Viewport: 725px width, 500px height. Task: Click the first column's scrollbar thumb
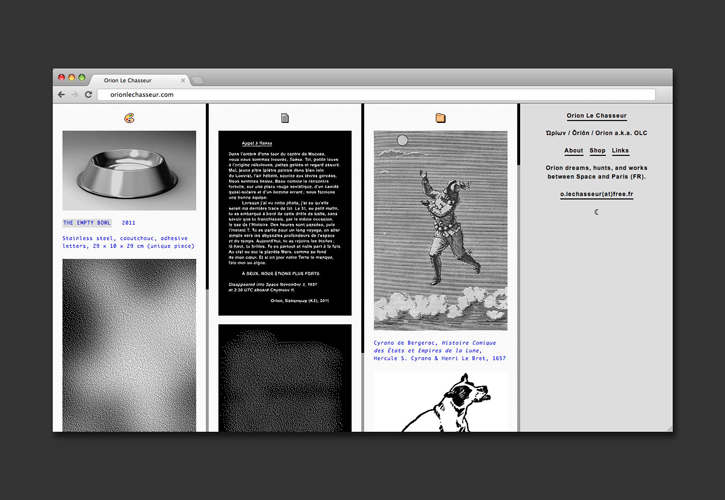pos(207,197)
